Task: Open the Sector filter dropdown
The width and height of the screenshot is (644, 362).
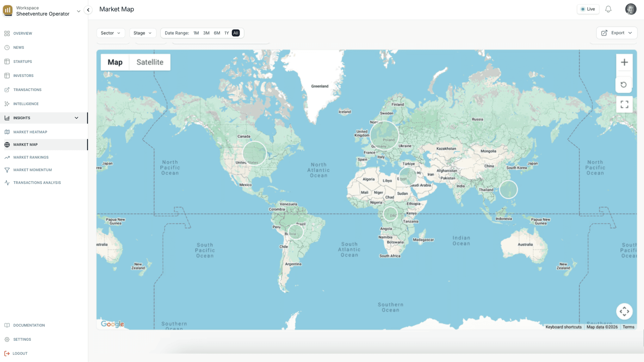Action: click(x=110, y=33)
